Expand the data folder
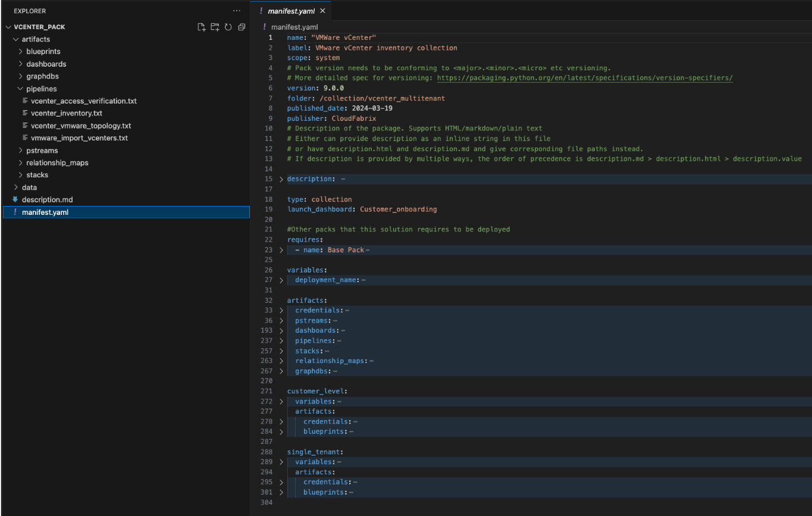 coord(29,187)
